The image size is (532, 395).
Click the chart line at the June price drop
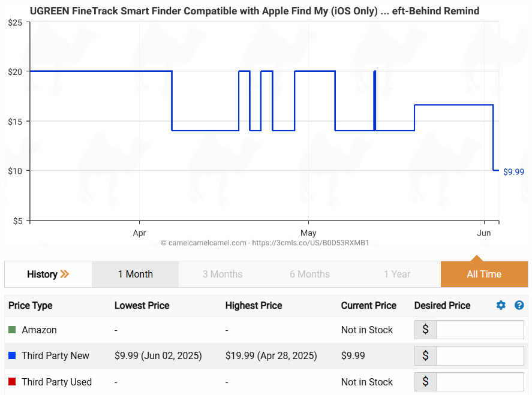coord(493,138)
